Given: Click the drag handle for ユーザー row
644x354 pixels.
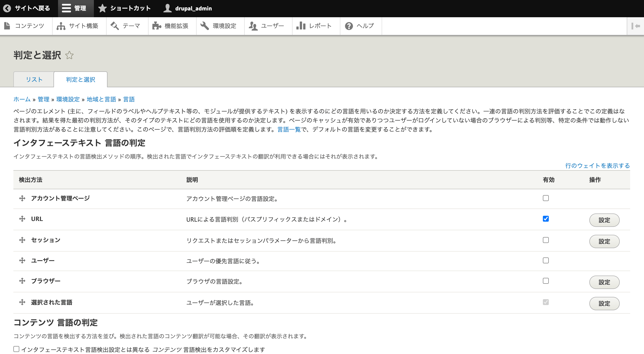Looking at the screenshot, I should [22, 261].
